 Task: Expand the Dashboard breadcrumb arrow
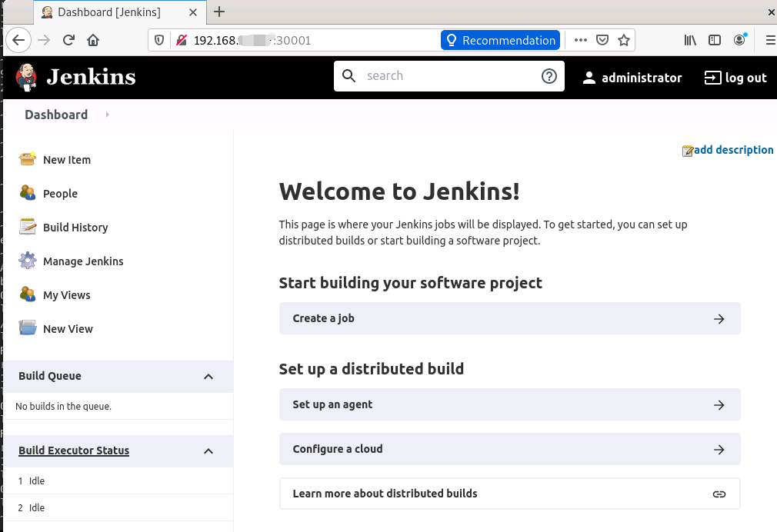pos(108,115)
